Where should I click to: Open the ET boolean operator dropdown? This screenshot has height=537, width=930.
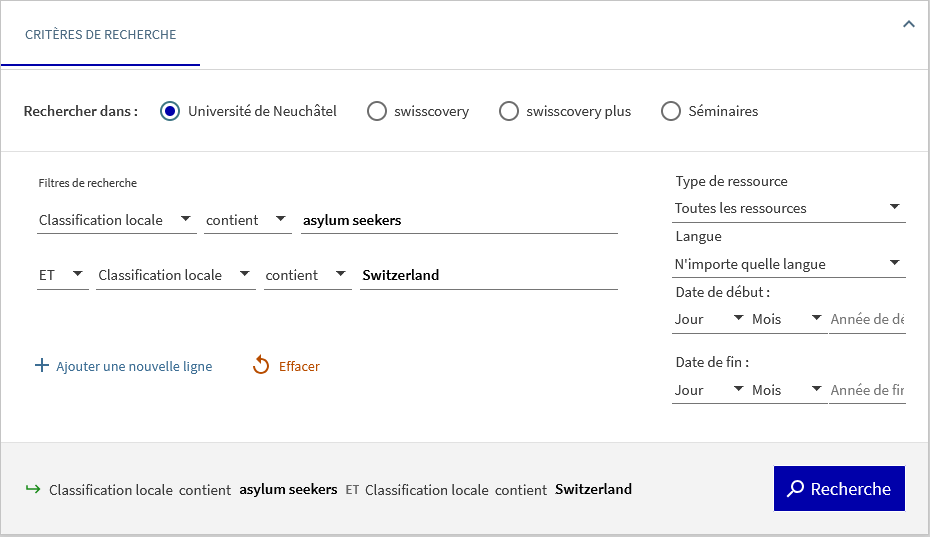point(62,275)
